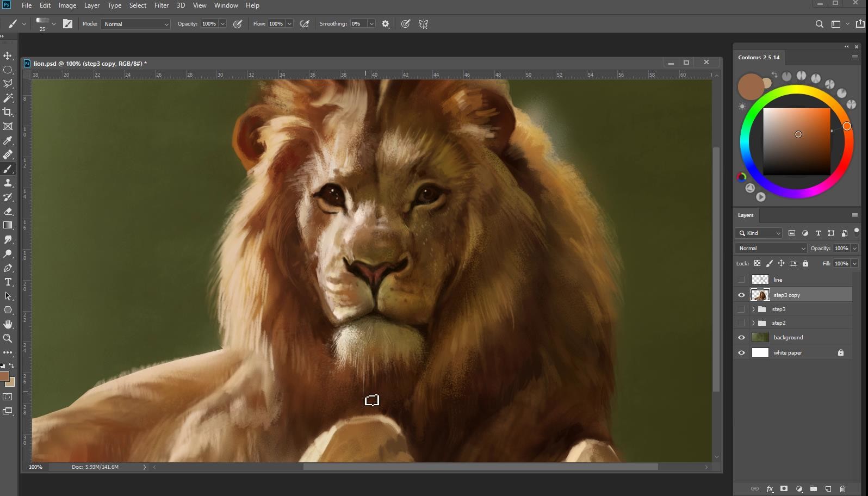Hide the background layer
868x496 pixels.
[x=741, y=337]
